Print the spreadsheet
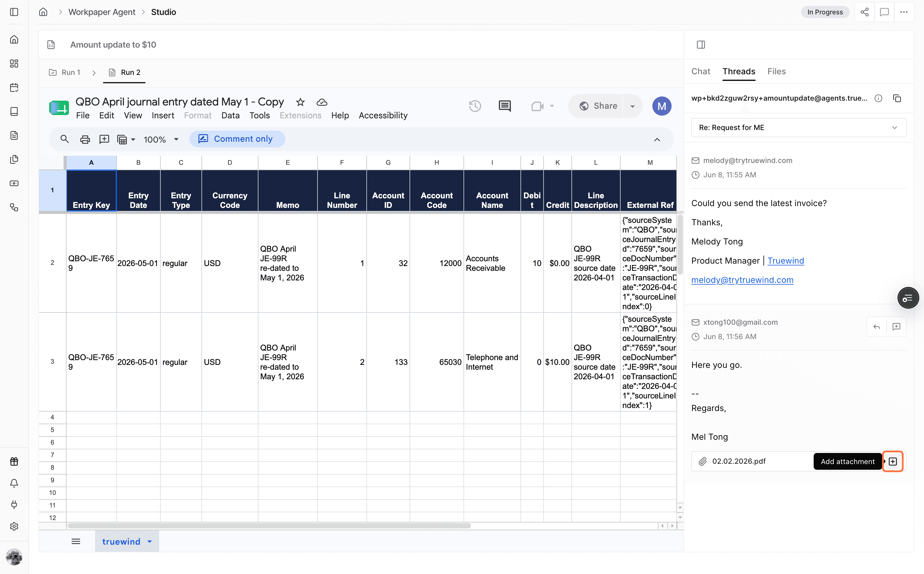Image resolution: width=924 pixels, height=574 pixels. tap(85, 139)
